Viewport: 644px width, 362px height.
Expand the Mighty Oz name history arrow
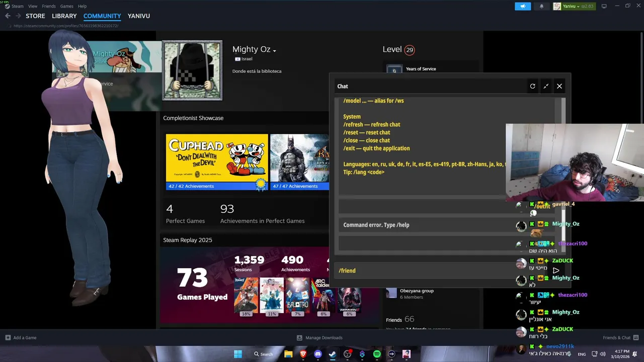tap(274, 51)
